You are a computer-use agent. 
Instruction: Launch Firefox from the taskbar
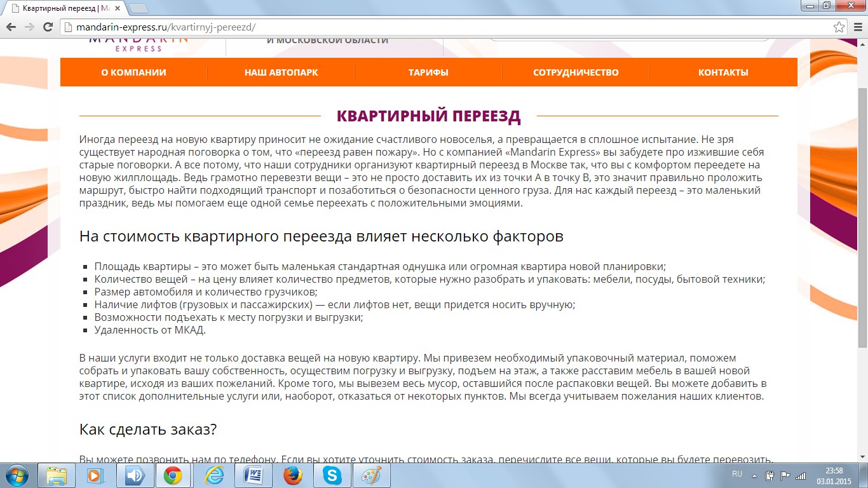pyautogui.click(x=292, y=475)
